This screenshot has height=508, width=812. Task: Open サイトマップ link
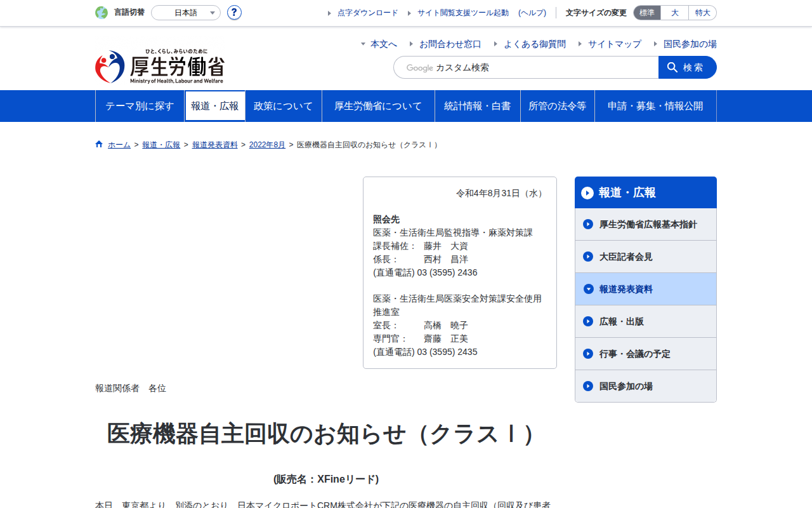pyautogui.click(x=615, y=44)
